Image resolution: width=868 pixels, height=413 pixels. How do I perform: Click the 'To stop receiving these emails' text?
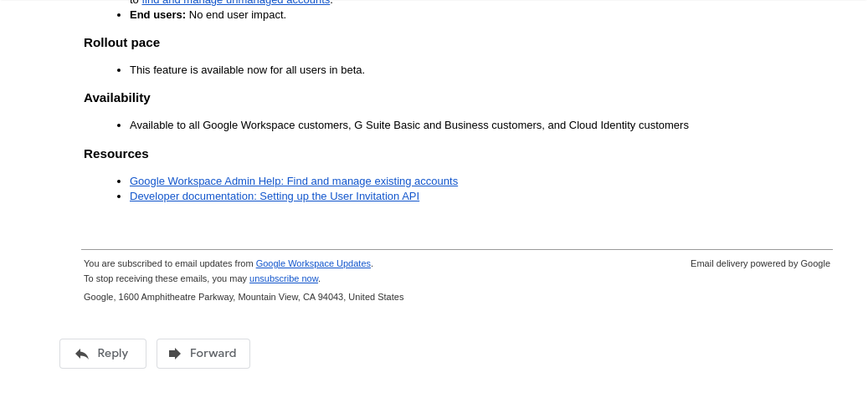point(165,278)
